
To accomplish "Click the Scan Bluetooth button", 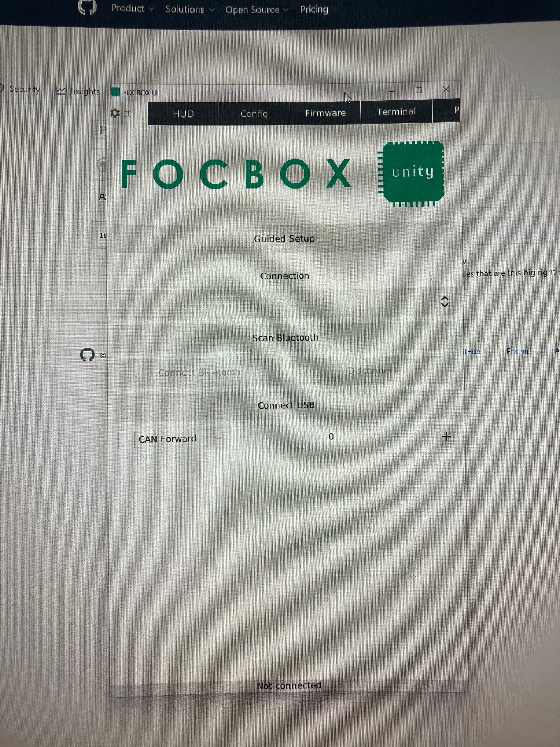I will (285, 338).
